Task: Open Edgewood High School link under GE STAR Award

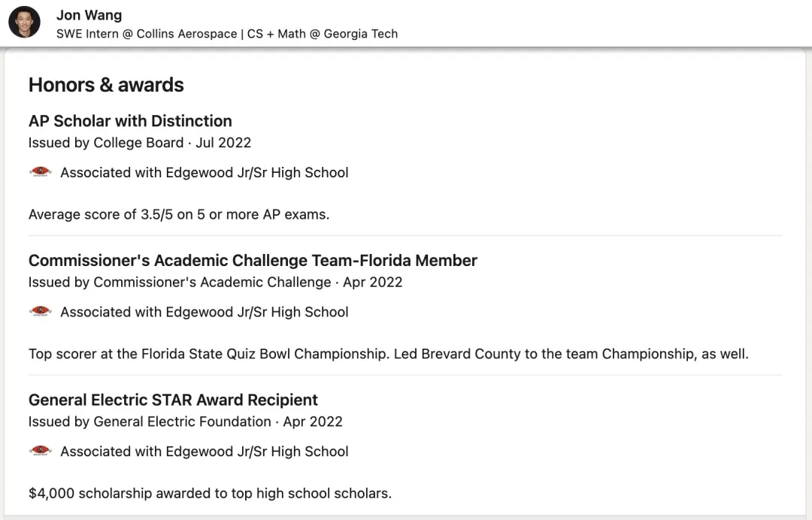Action: [x=204, y=452]
